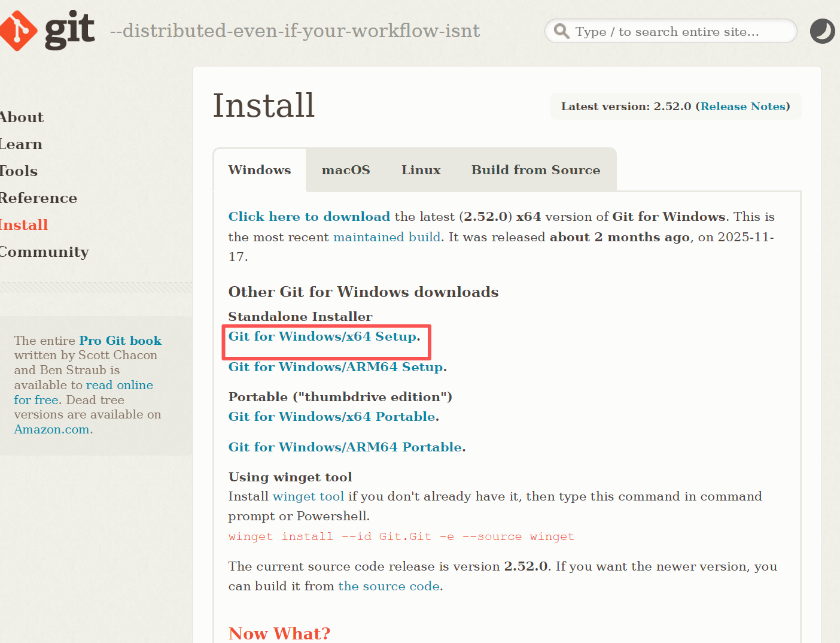This screenshot has height=643, width=840.
Task: Open the Pro Git book link
Action: tap(120, 341)
